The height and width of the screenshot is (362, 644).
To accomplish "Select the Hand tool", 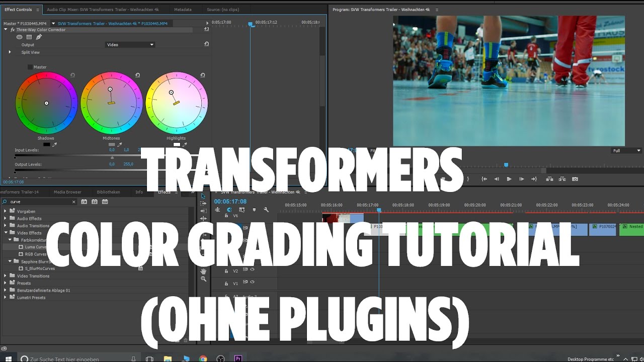I will pyautogui.click(x=203, y=271).
